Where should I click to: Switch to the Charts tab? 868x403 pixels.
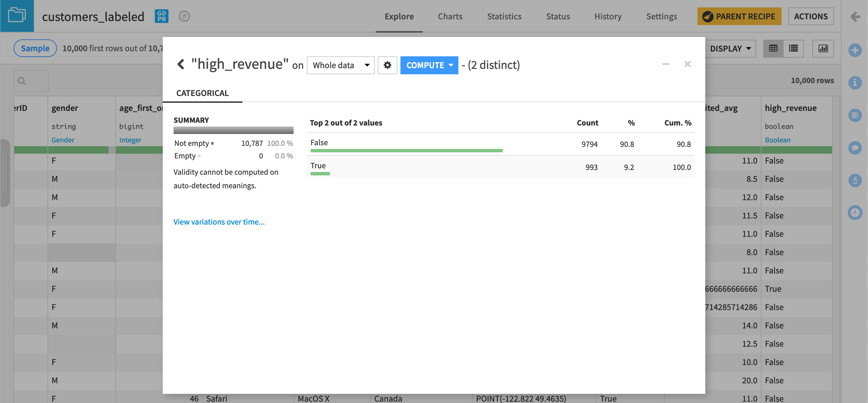click(x=450, y=16)
